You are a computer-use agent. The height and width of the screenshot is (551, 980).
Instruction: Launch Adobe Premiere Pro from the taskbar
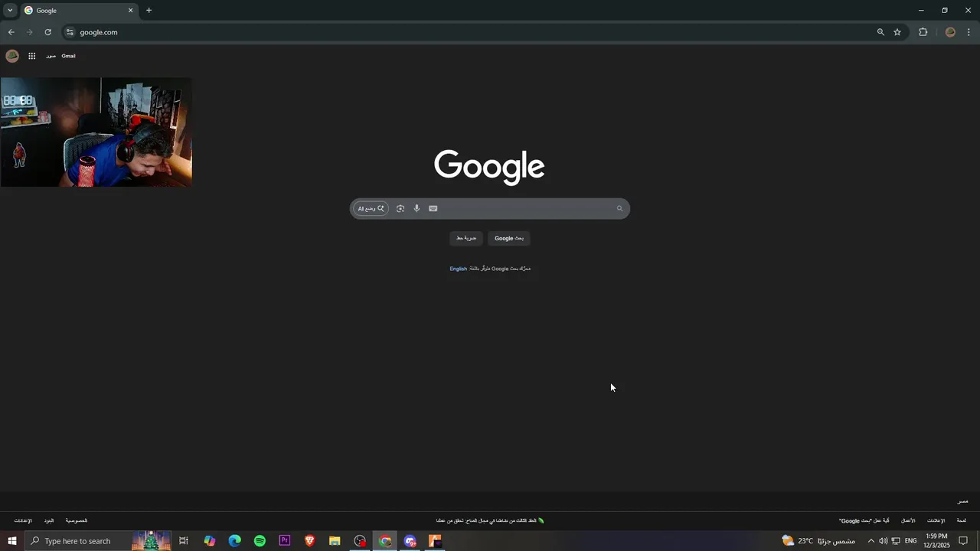pyautogui.click(x=285, y=541)
